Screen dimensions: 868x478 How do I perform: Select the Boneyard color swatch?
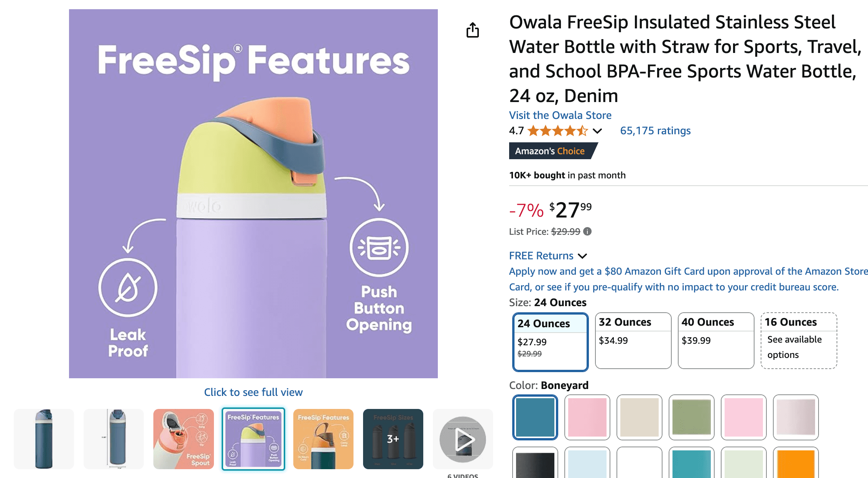tap(534, 417)
